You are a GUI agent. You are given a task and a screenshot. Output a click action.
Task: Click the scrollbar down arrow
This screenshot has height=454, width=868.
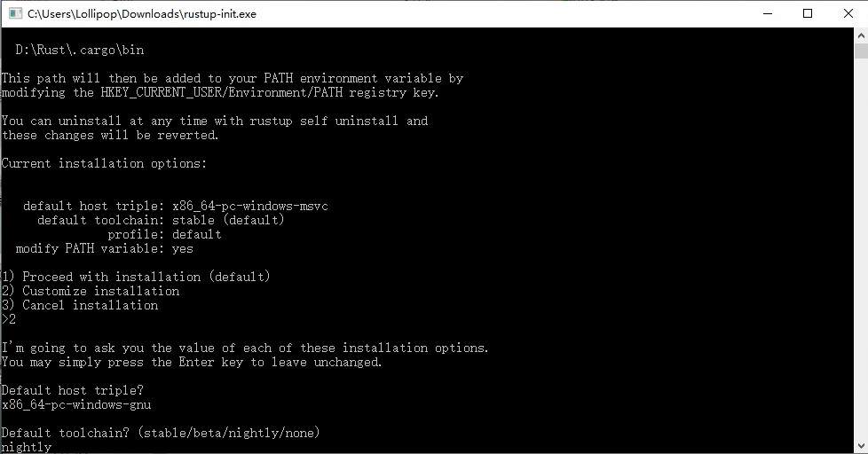[861, 446]
